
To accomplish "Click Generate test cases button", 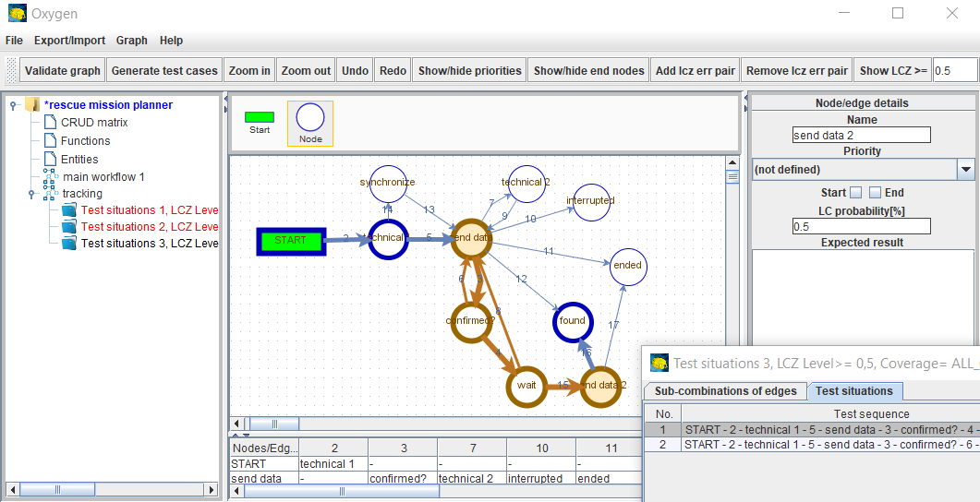I will click(x=164, y=71).
